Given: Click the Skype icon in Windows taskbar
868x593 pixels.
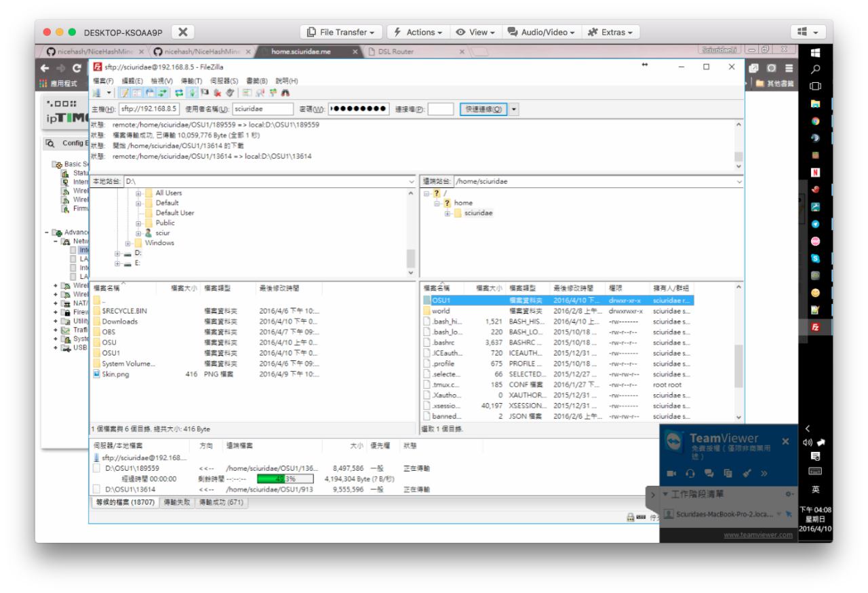Looking at the screenshot, I should (815, 258).
